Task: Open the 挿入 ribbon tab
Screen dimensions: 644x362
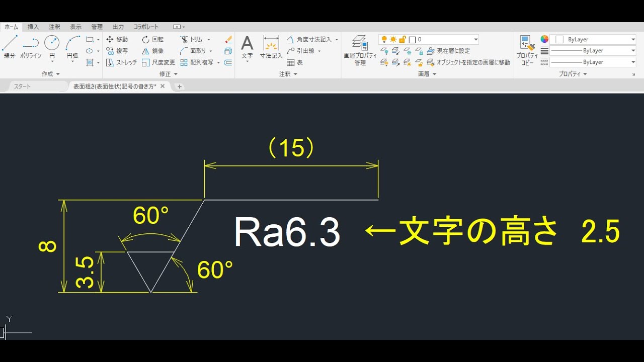Action: coord(33,27)
